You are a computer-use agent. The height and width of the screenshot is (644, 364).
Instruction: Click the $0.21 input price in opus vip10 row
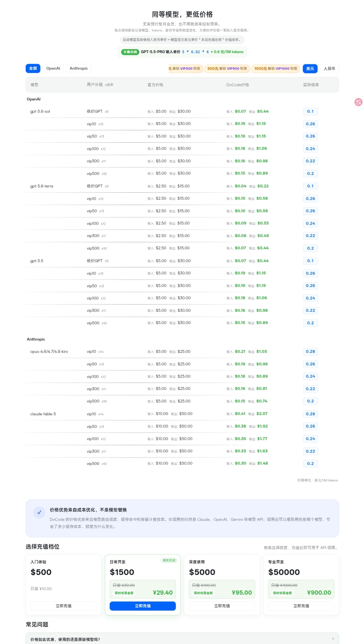tap(240, 352)
